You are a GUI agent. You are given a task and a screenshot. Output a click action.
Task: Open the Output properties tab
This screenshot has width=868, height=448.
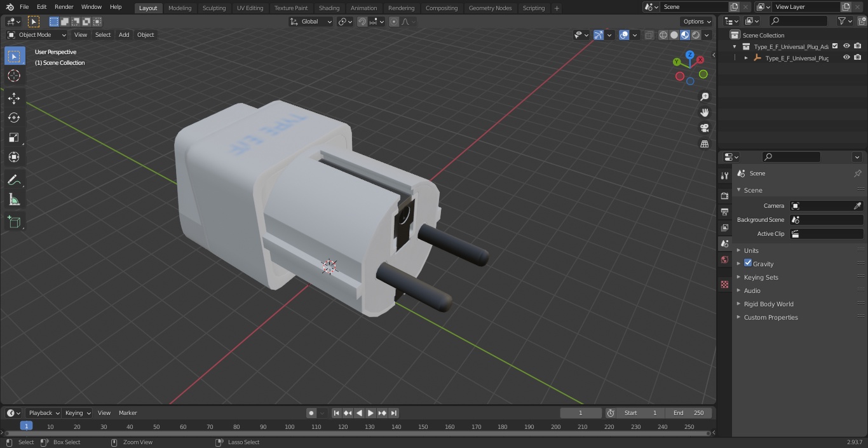[724, 212]
